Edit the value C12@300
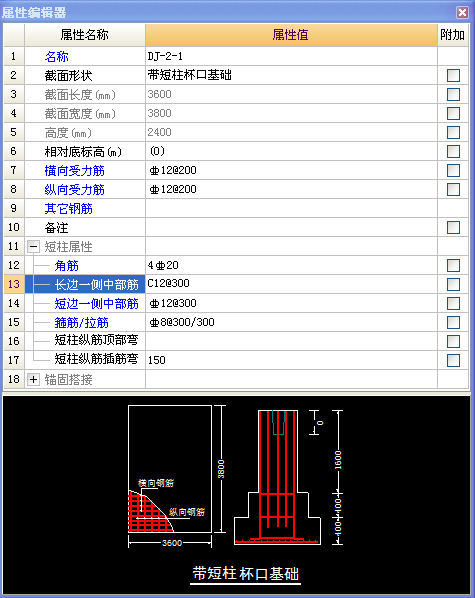This screenshot has width=475, height=598. [291, 284]
